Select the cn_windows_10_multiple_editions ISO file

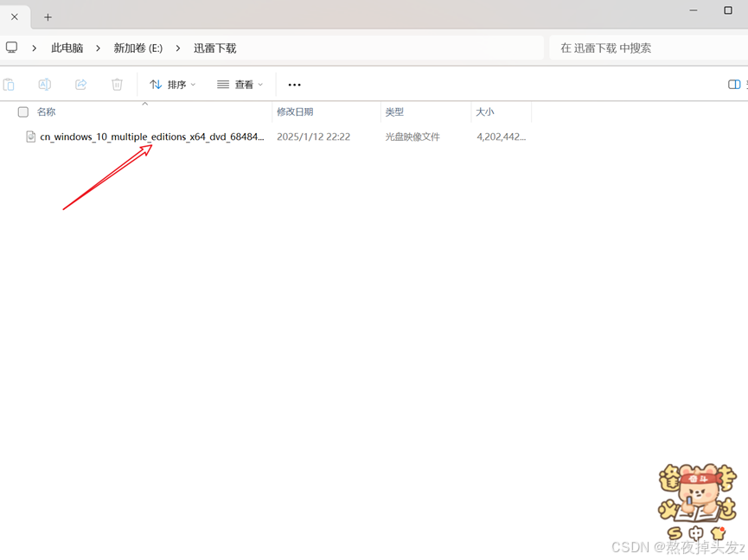coord(151,137)
